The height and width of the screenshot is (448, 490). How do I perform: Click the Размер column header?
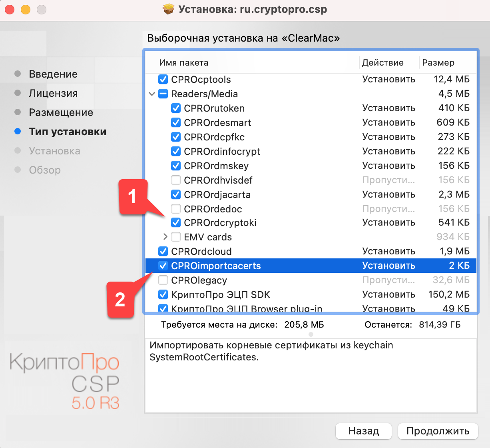point(438,62)
